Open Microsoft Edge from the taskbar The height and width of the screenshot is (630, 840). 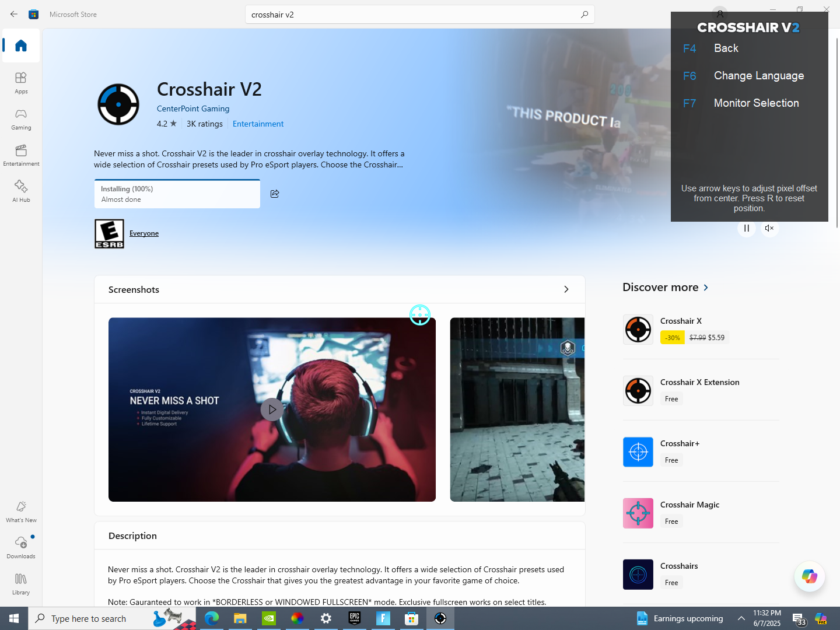click(212, 618)
